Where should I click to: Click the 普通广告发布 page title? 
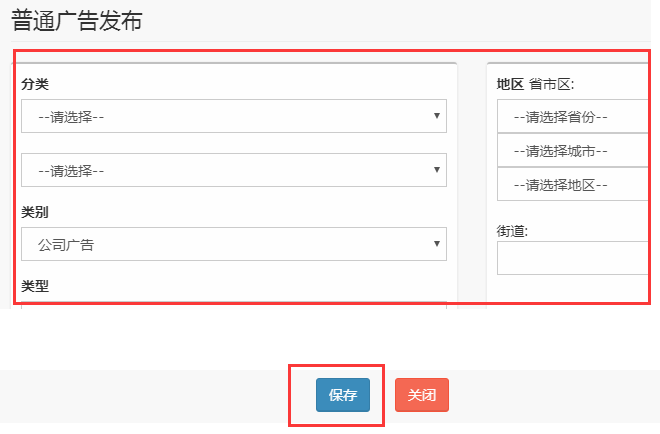click(77, 20)
